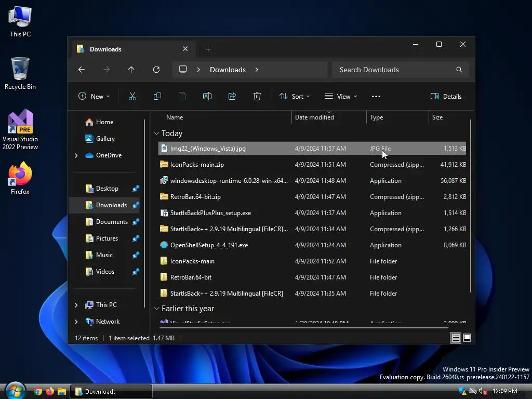Open File Explorer taskbar quick launch icon

coord(62,391)
